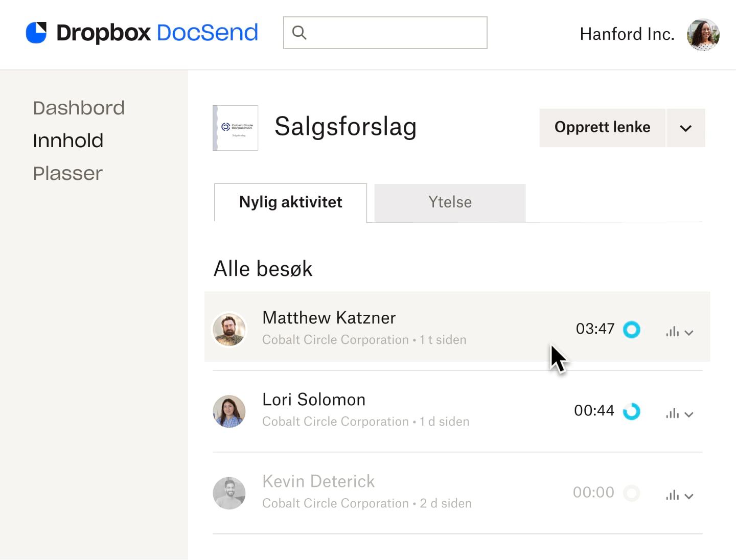Expand the Opprett lenke dropdown arrow

(x=686, y=128)
